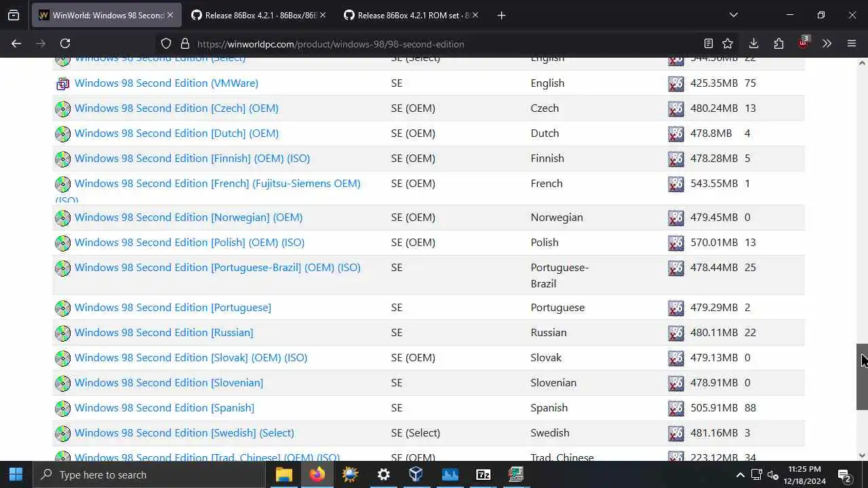
Task: Open Settings gear from taskbar
Action: pos(383,474)
